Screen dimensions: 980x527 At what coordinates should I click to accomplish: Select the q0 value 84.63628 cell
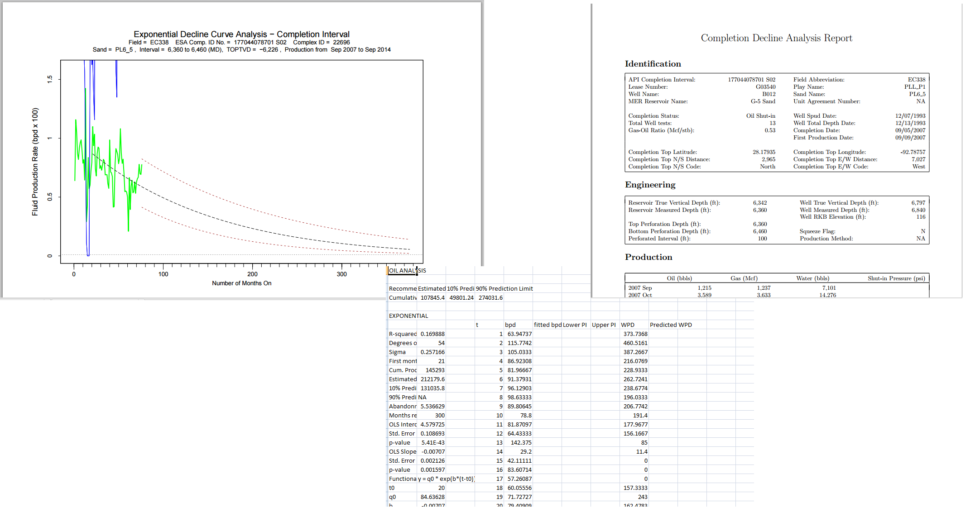[432, 497]
